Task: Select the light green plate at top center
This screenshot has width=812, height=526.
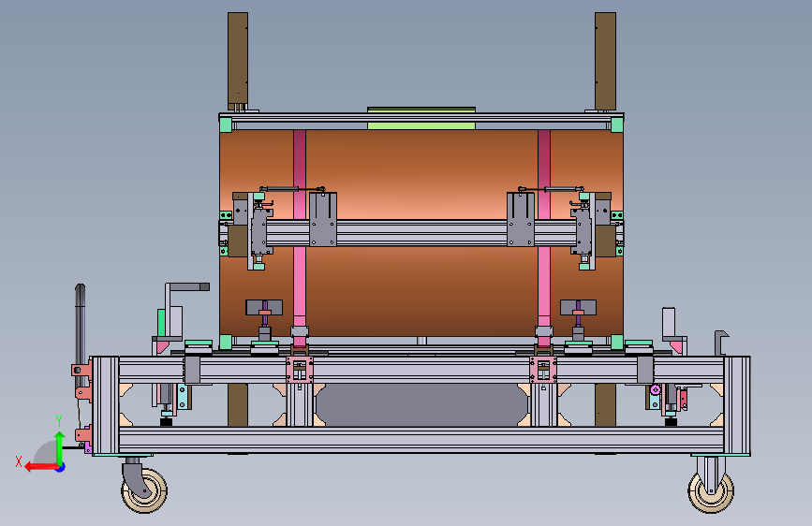Action: point(421,118)
